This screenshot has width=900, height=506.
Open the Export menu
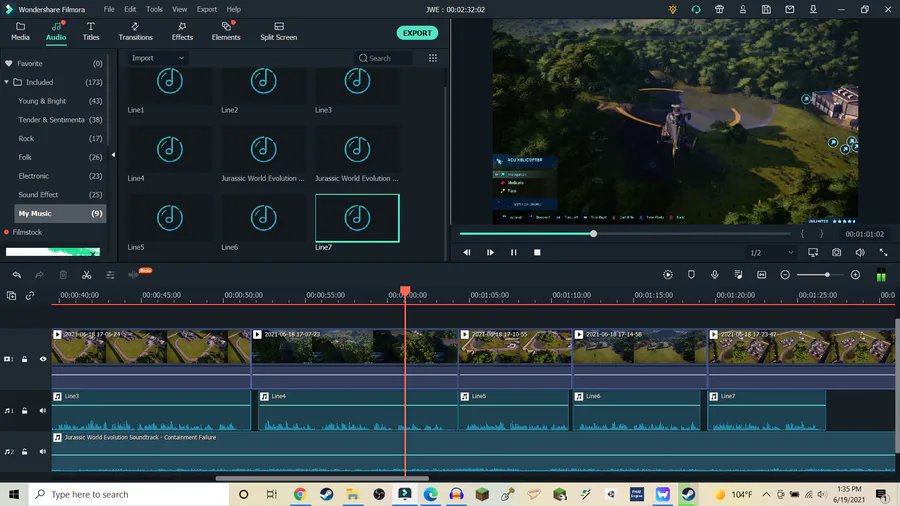click(207, 9)
